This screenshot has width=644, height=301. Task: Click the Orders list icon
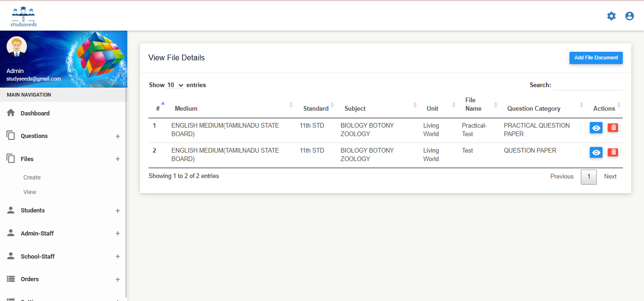point(11,279)
